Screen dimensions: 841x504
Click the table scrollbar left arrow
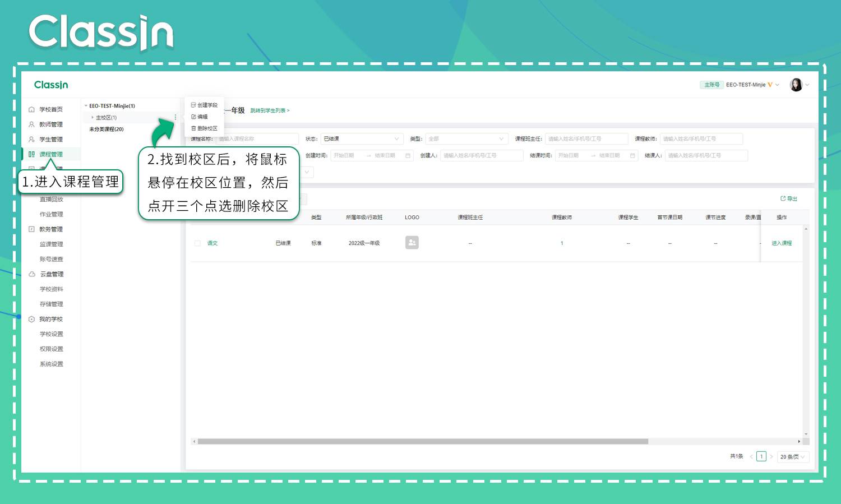[194, 441]
